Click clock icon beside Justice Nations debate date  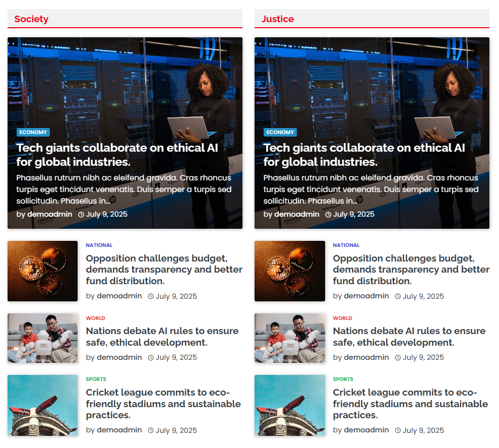[x=398, y=358]
